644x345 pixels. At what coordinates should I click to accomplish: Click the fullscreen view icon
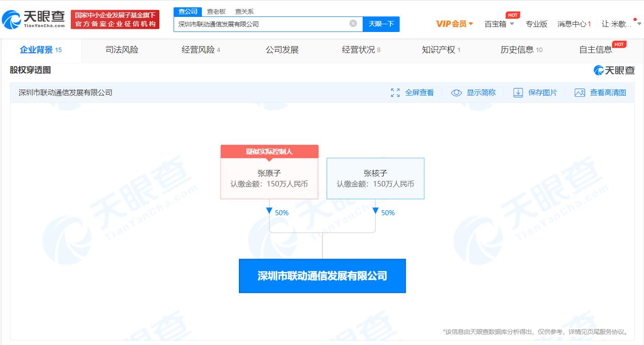(x=396, y=93)
